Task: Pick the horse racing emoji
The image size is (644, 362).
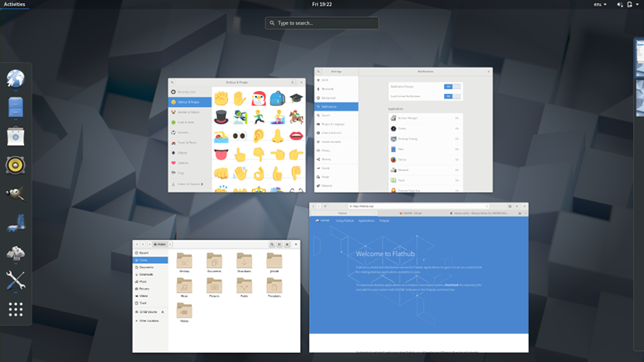Action: [x=296, y=118]
